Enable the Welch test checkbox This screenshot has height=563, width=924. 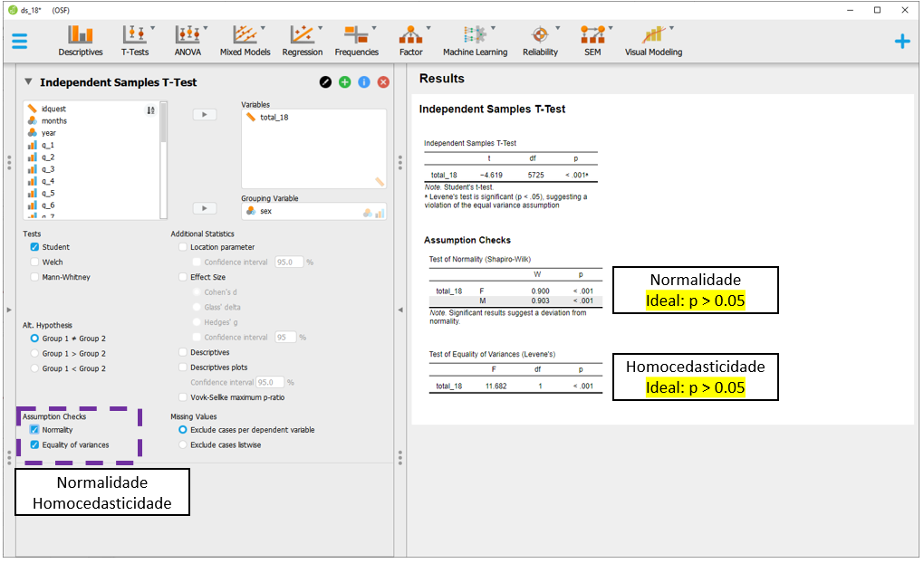34,262
